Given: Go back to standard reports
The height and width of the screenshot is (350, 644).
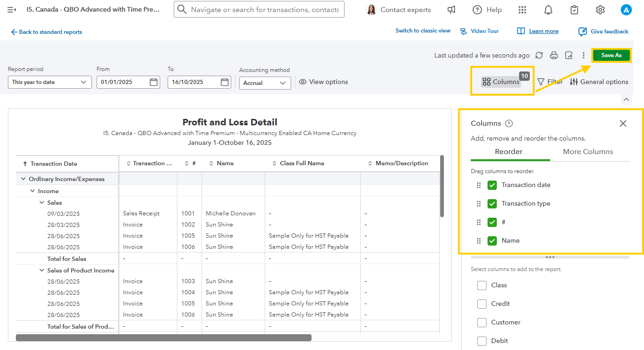Looking at the screenshot, I should [x=46, y=32].
